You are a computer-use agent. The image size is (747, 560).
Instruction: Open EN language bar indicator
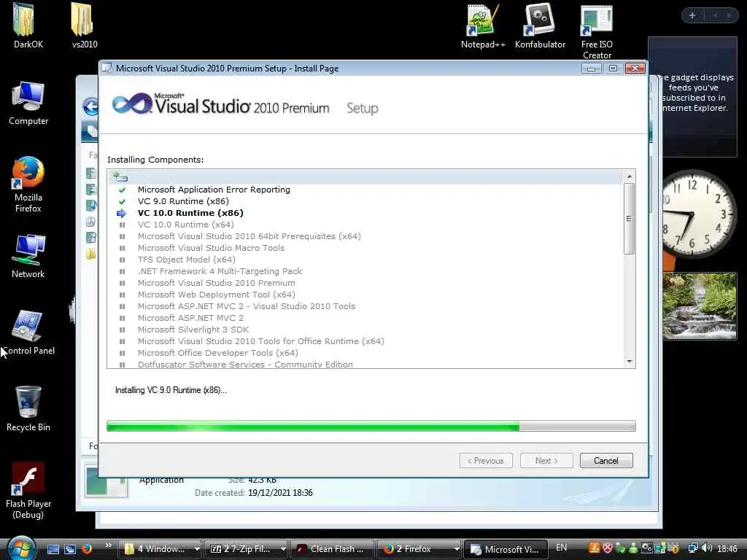coord(561,548)
